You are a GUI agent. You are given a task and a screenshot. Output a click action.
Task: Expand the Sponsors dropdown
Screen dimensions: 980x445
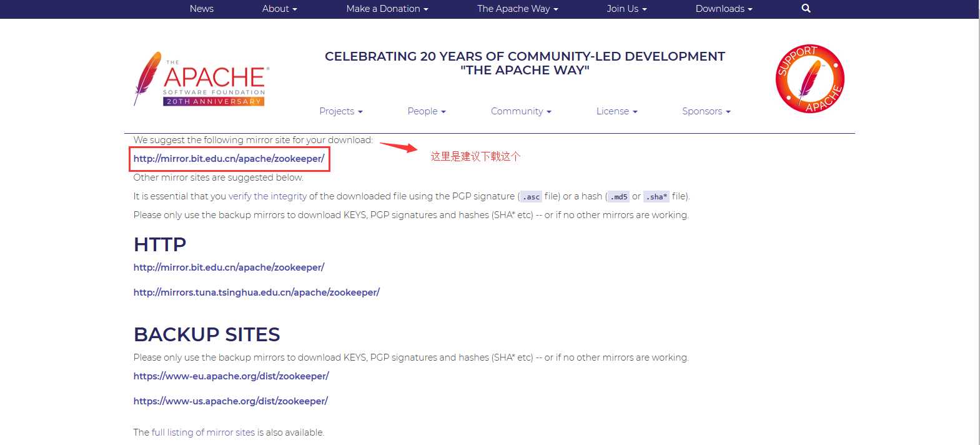pyautogui.click(x=706, y=111)
